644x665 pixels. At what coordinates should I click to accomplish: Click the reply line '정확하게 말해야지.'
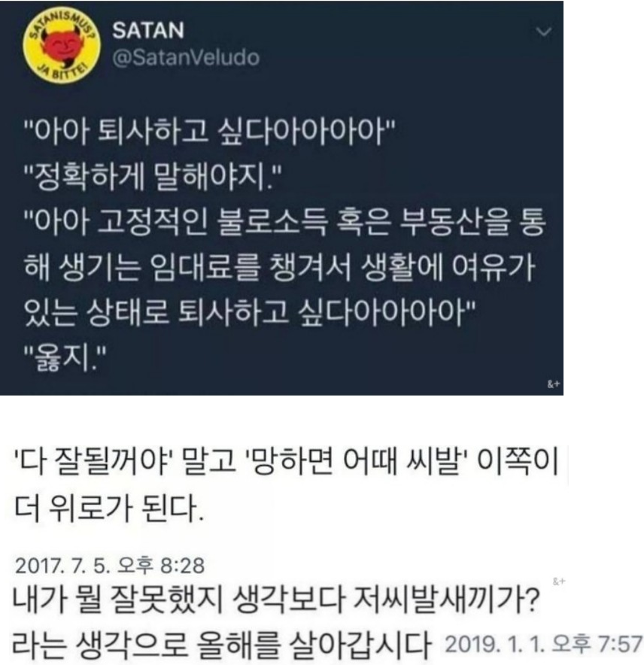click(x=153, y=176)
